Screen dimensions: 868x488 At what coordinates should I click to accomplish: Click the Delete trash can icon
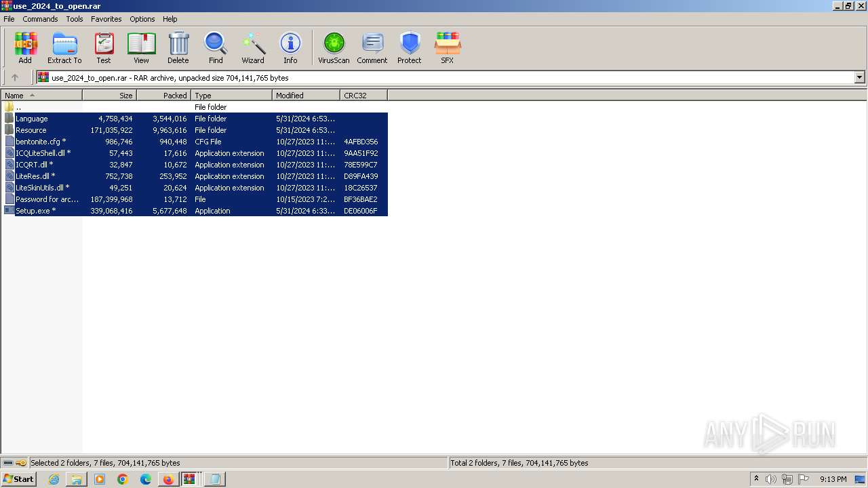(x=178, y=47)
